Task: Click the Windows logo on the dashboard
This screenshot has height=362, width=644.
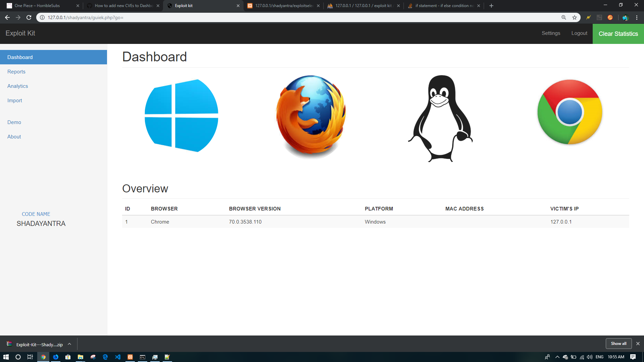Action: coord(181,116)
